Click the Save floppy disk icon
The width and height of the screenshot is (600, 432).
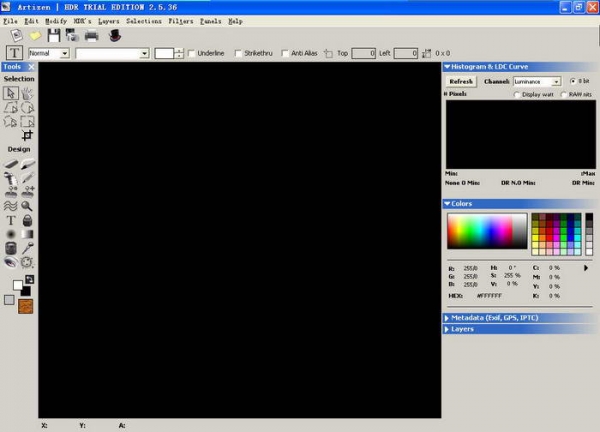(x=54, y=36)
